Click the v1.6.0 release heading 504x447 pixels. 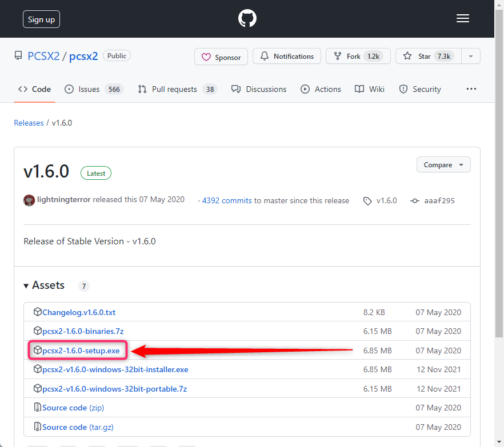(46, 171)
